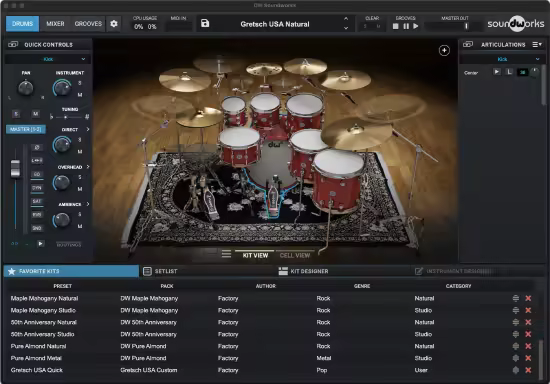The image size is (550, 384).
Task: Switch to the Drums tab
Action: (22, 23)
